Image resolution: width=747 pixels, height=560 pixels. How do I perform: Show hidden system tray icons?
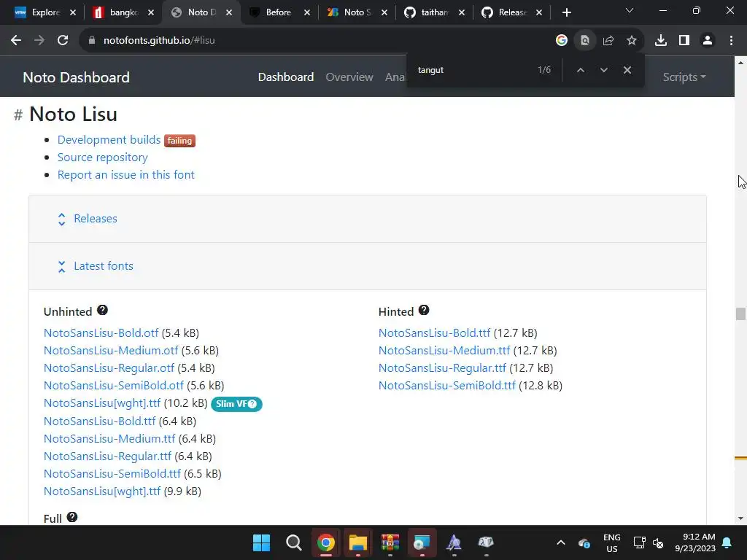561,542
